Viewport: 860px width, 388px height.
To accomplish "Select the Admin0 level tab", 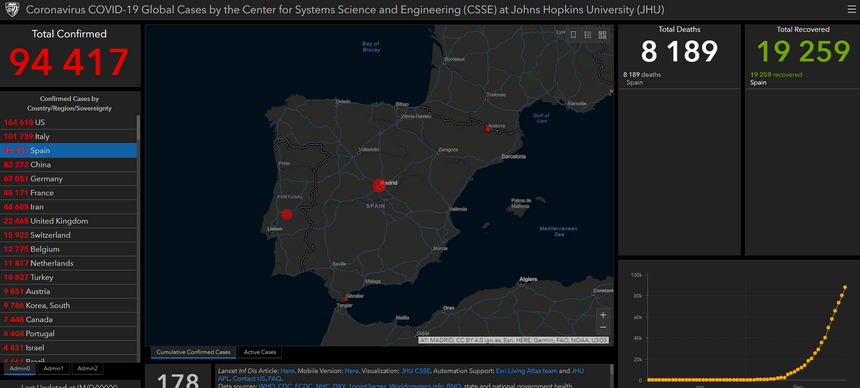I will tap(20, 369).
